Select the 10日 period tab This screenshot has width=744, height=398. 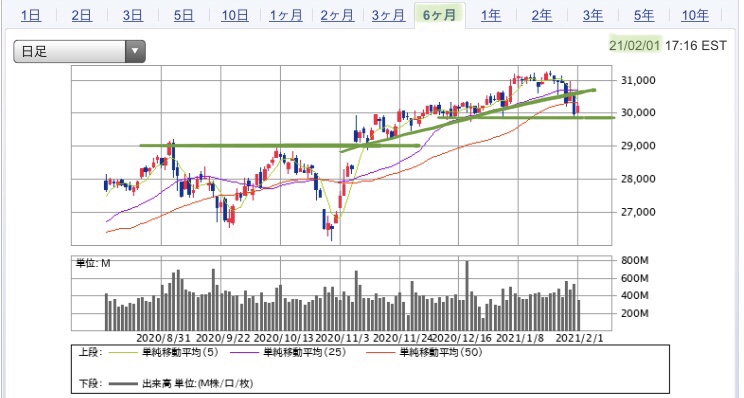[x=235, y=16]
